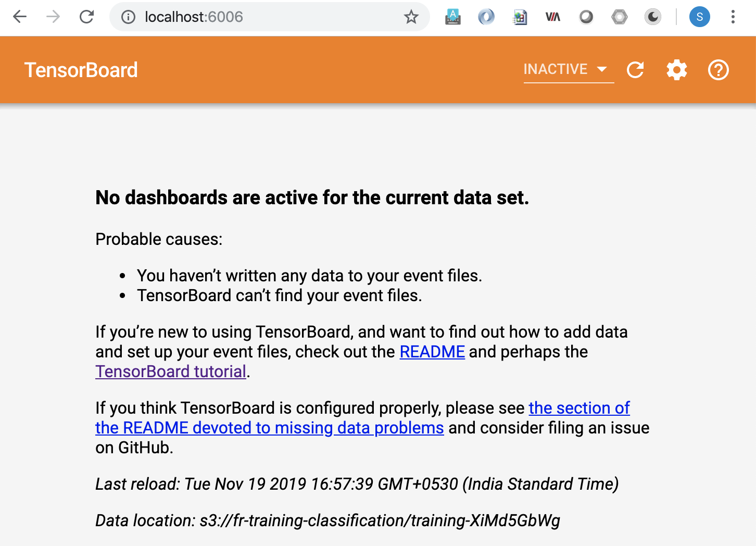
Task: Open the TensorBoard tutorial link
Action: click(170, 371)
